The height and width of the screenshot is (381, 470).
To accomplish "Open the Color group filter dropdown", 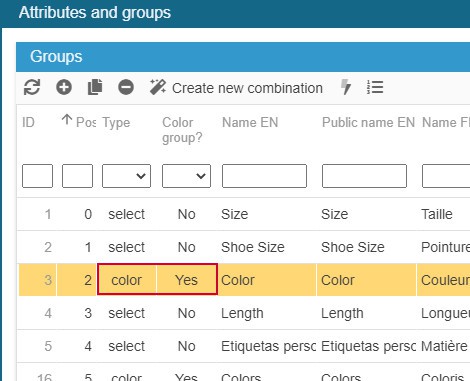I will (x=186, y=176).
